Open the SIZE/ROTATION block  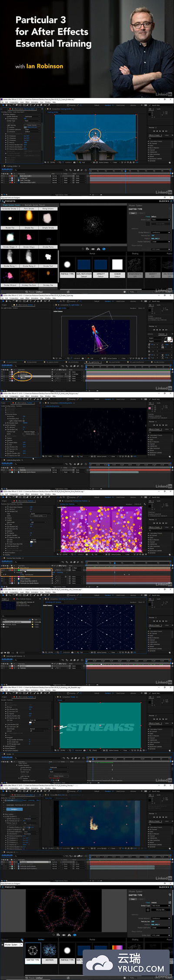(84, 267)
